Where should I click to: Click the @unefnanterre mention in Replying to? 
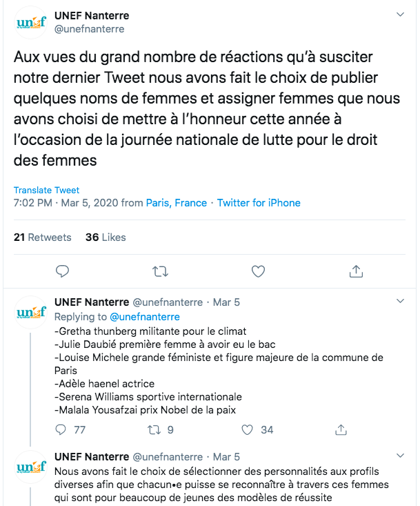tap(143, 317)
